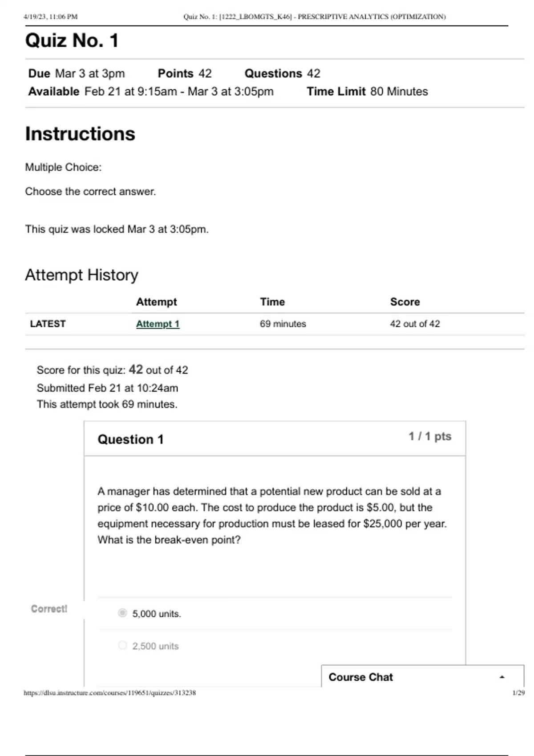Click the Time Limit 80 Minutes text
Image resolution: width=534 pixels, height=756 pixels.
coord(367,92)
